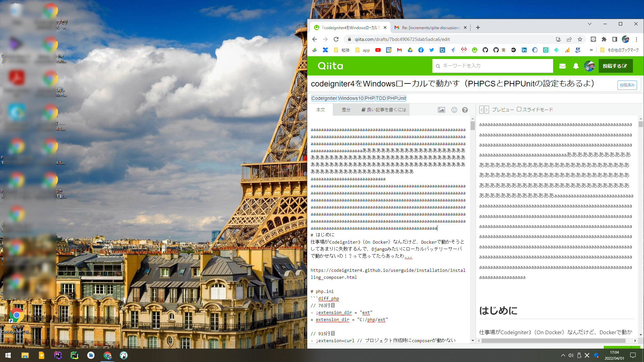Close the Gmail browser tab

465,28
